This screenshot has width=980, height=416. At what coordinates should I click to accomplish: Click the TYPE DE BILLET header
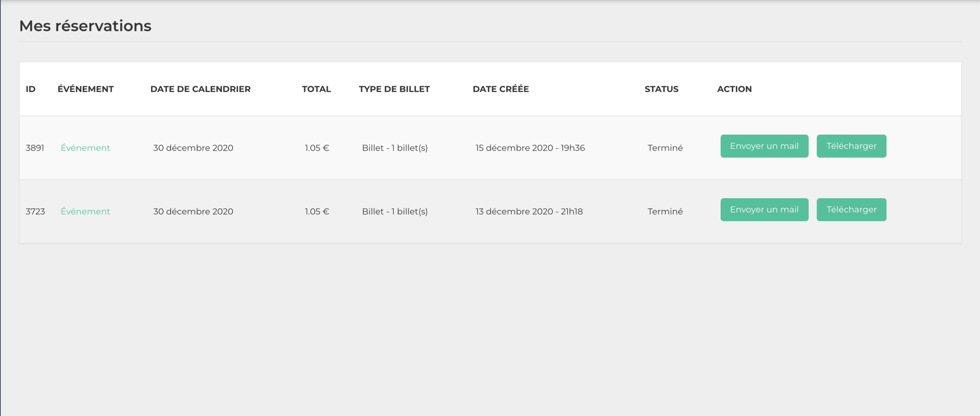tap(394, 89)
